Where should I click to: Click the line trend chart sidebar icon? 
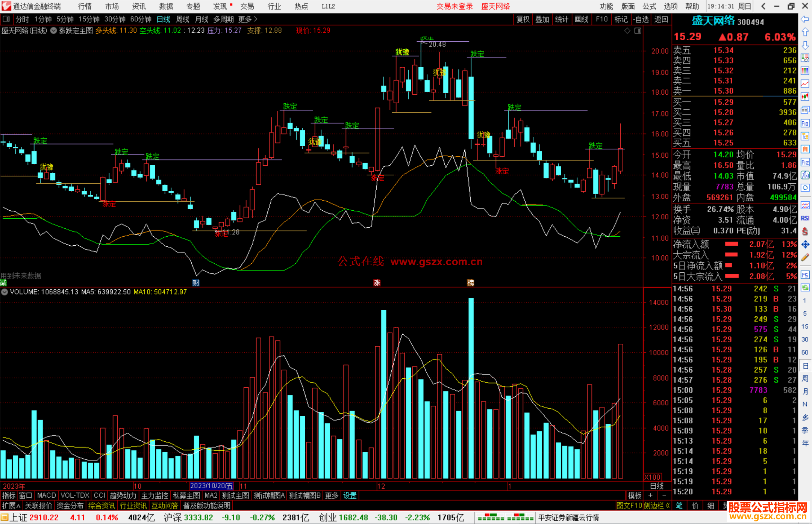pos(805,84)
